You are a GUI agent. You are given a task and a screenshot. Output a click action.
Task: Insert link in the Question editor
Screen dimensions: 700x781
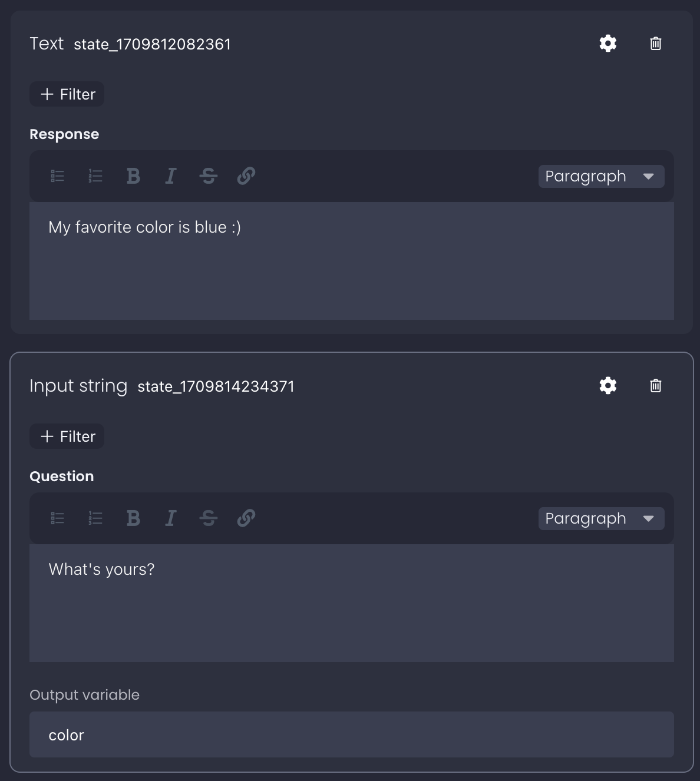tap(246, 518)
